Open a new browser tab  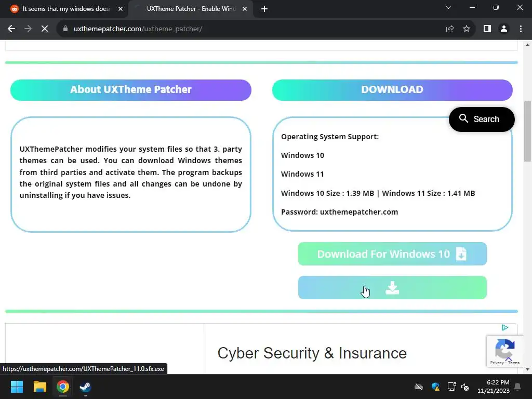pyautogui.click(x=264, y=9)
